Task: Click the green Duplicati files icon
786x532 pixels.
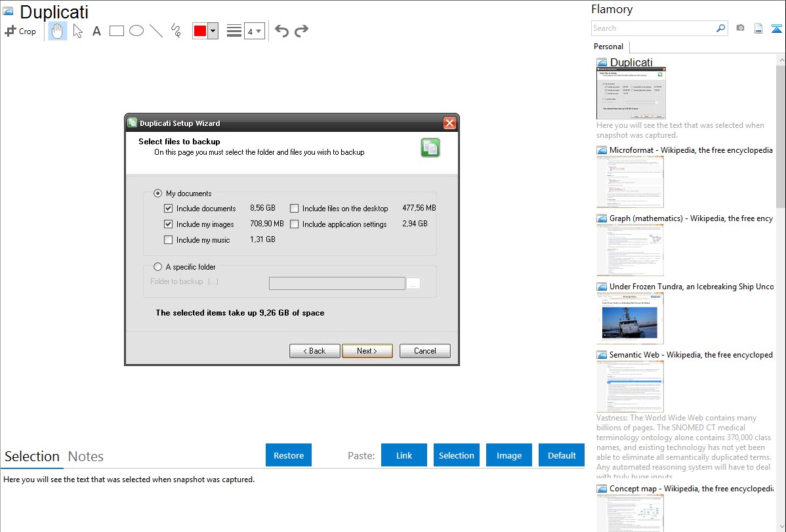Action: pyautogui.click(x=430, y=148)
